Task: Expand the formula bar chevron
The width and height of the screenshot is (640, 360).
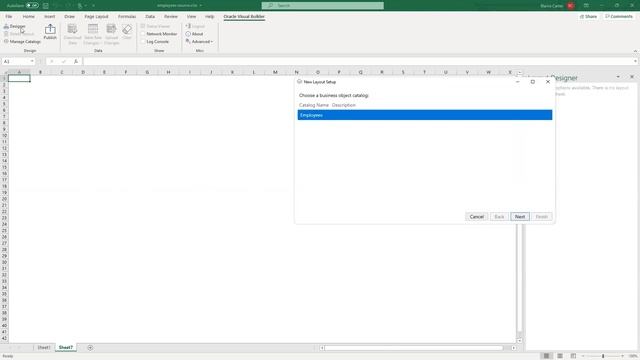Action: [635, 61]
